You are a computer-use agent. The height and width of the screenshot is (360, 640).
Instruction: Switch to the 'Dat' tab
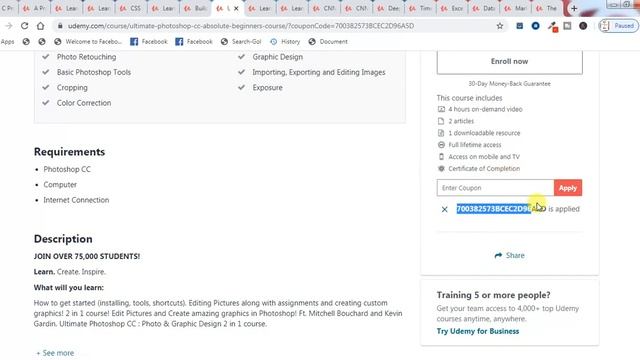pyautogui.click(x=485, y=8)
